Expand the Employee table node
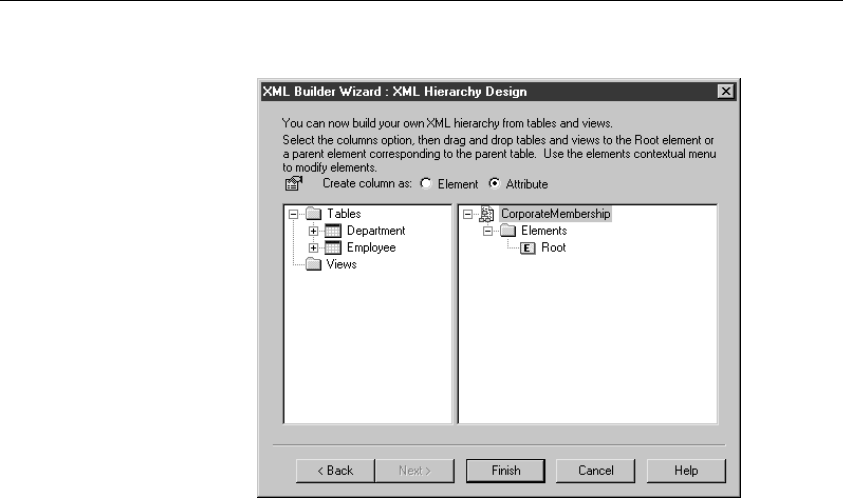 [x=313, y=248]
